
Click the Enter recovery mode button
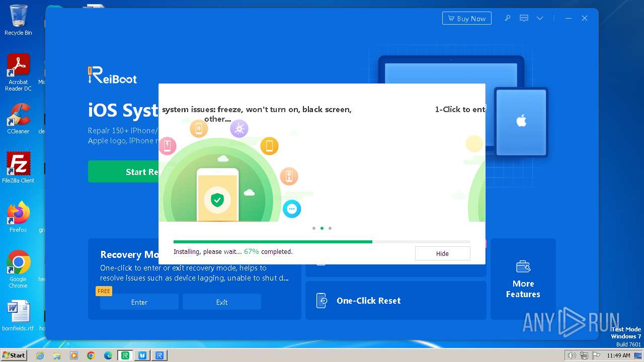click(139, 302)
